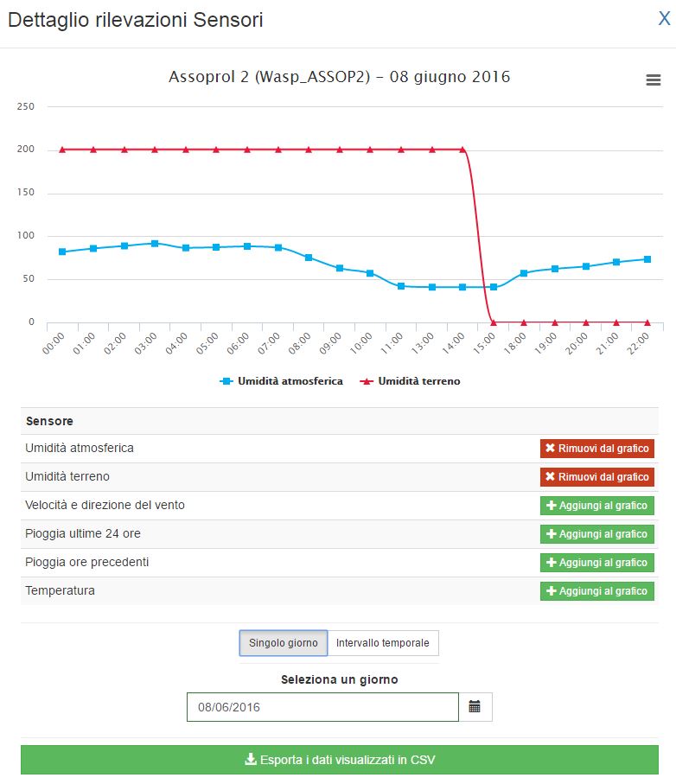
Task: Click the Umidità atmosferica row label
Action: (80, 448)
